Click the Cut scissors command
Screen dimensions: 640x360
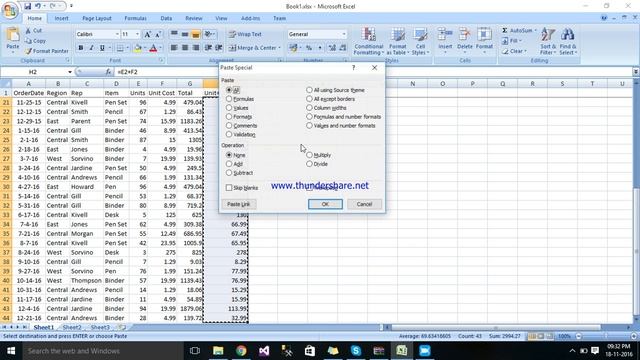point(33,31)
